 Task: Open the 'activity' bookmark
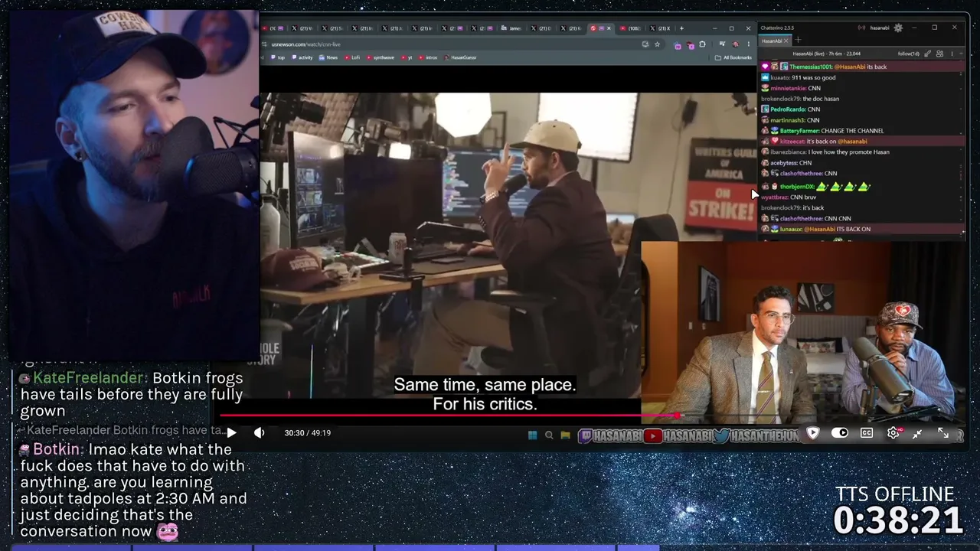click(x=302, y=57)
